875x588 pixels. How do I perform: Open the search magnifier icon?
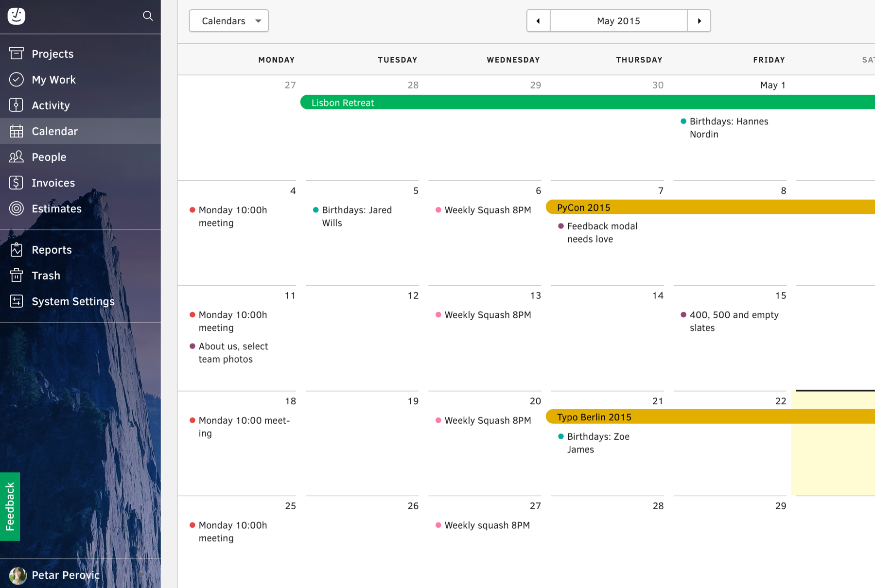tap(148, 16)
